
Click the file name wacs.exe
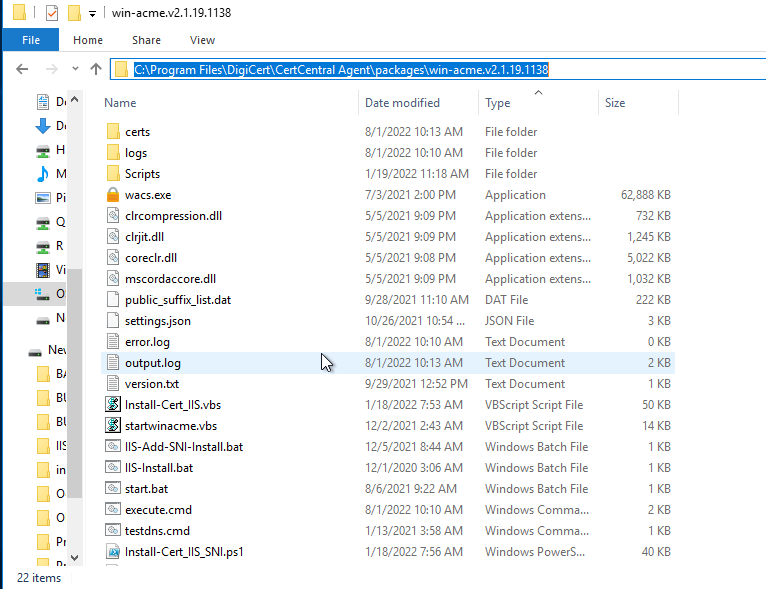click(x=148, y=195)
